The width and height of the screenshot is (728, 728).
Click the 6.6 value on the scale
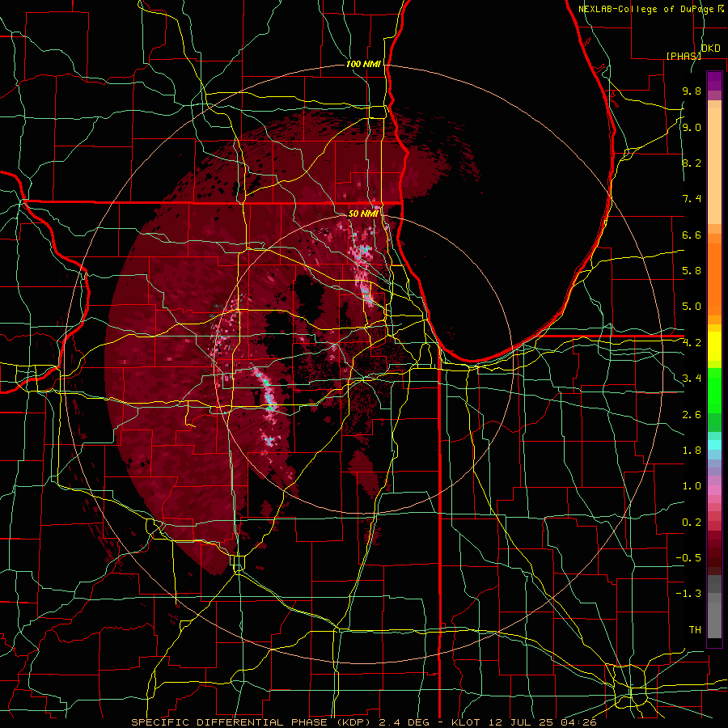pos(692,235)
